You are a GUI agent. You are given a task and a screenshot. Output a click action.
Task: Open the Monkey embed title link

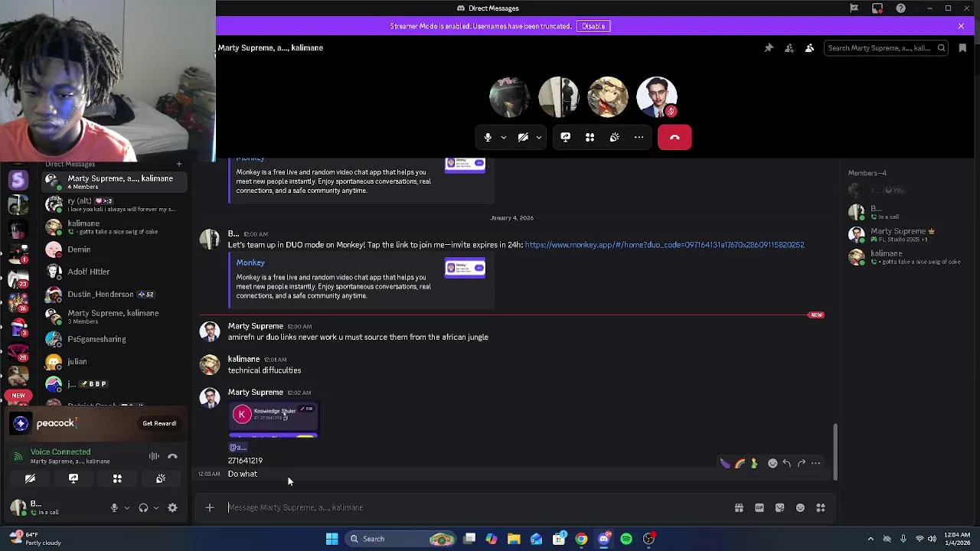[x=250, y=262]
